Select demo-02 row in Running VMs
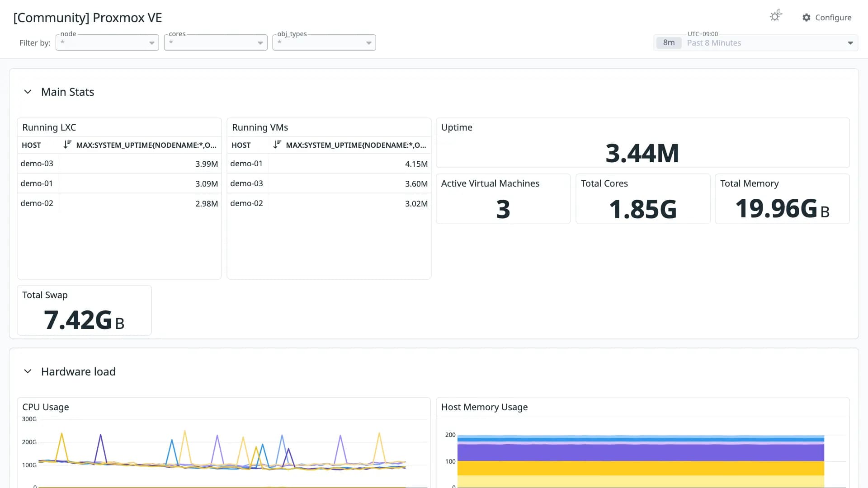This screenshot has width=868, height=488. [x=329, y=203]
